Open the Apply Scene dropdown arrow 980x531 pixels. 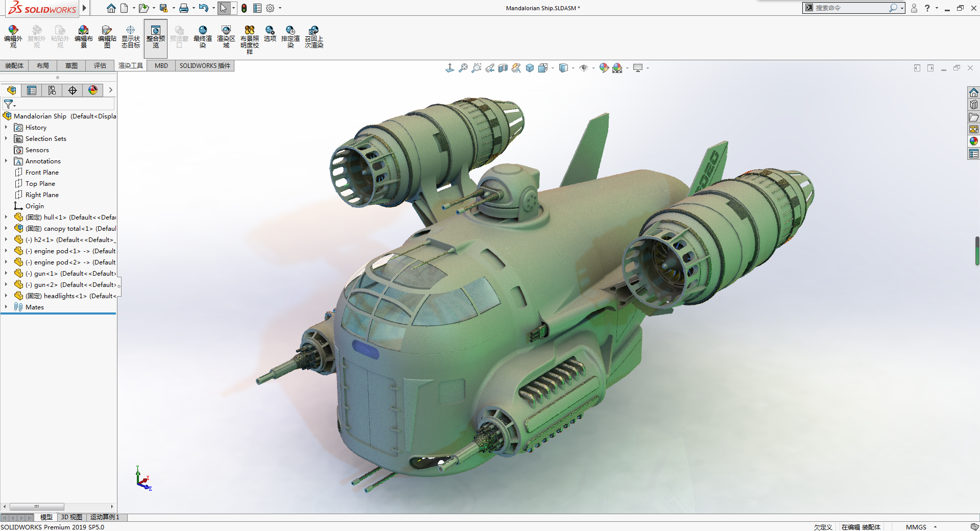[627, 68]
